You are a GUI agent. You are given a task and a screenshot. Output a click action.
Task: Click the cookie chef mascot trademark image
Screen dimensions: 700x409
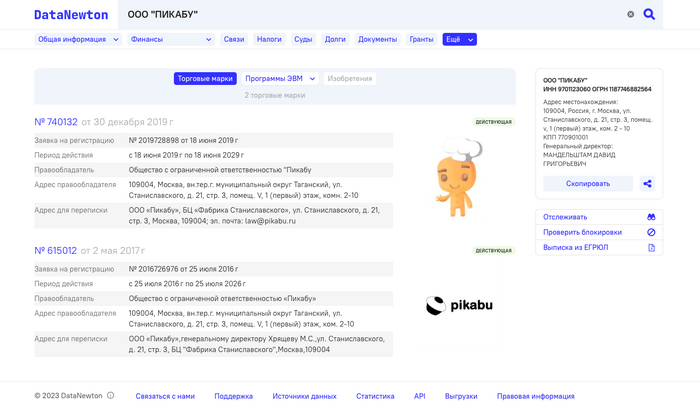coord(458,177)
